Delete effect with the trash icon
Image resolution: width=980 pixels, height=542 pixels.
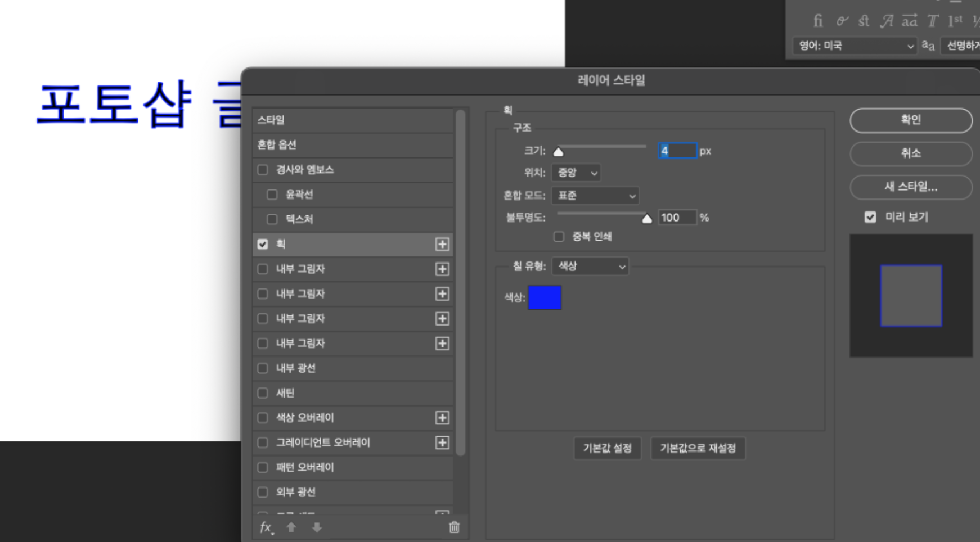[454, 527]
